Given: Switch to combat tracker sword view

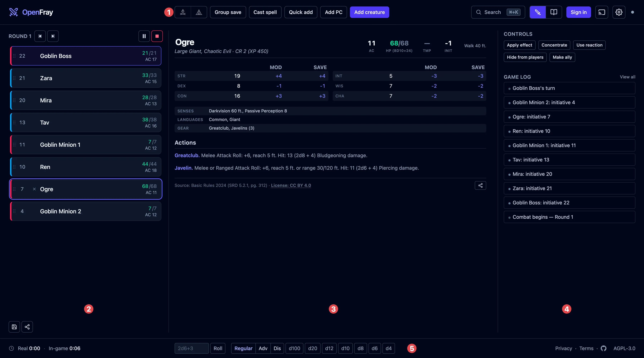Looking at the screenshot, I should (538, 12).
